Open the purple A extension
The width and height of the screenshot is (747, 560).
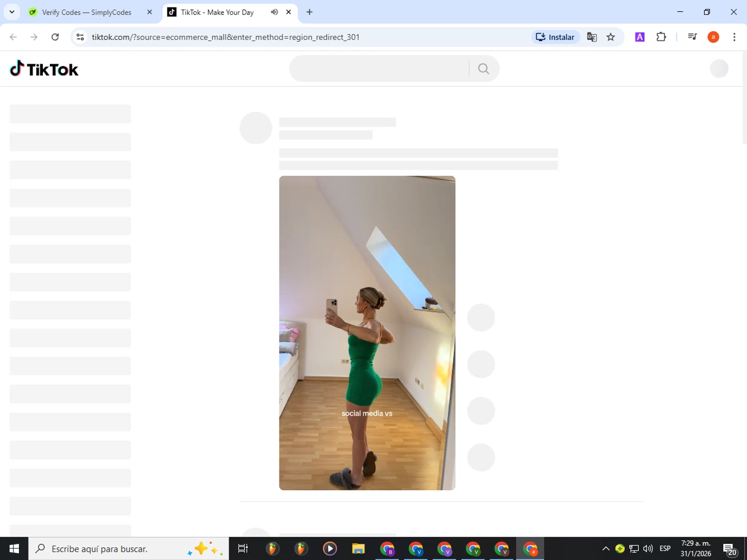640,37
